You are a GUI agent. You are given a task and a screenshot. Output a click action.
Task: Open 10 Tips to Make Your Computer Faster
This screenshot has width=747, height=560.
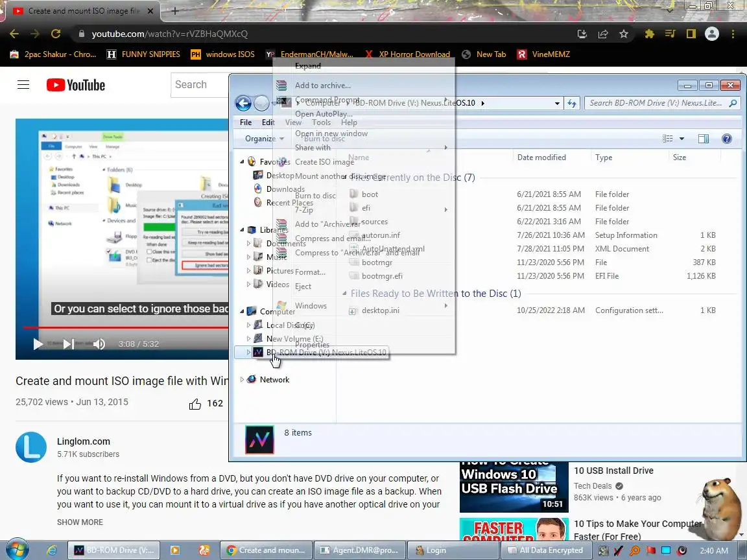click(x=638, y=530)
